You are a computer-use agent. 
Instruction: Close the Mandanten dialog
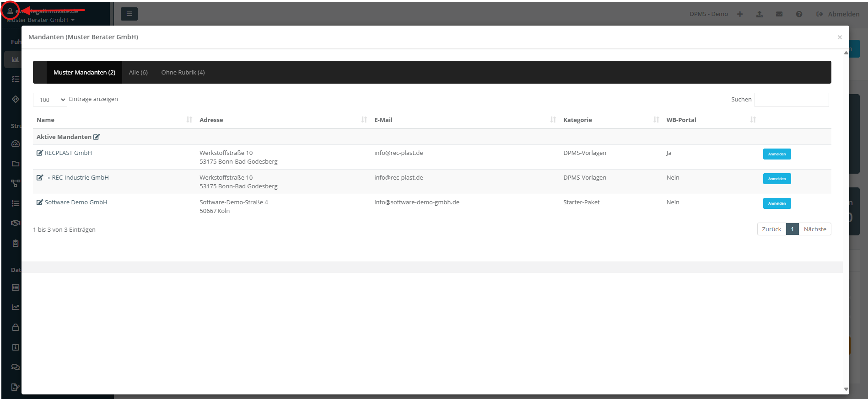[x=840, y=37]
